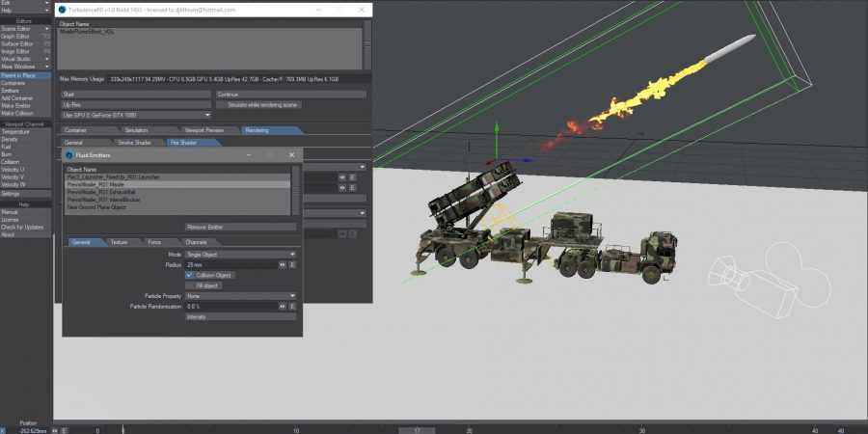This screenshot has width=868, height=434.
Task: Open the Use GPU 0 GeForce dropdown
Action: pyautogui.click(x=136, y=114)
